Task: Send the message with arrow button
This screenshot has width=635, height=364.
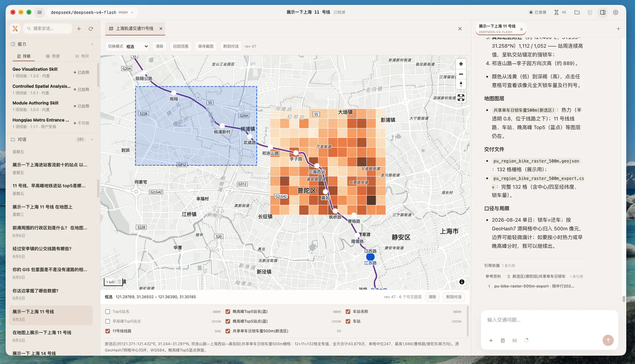Action: [x=608, y=340]
